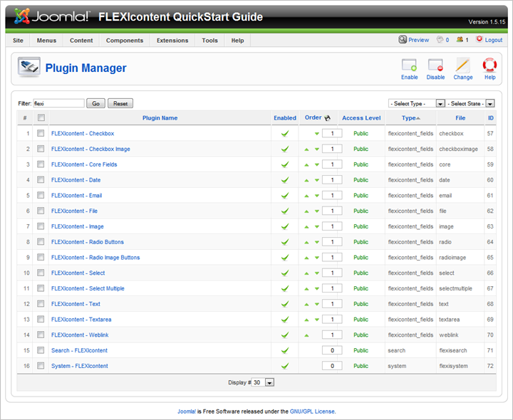Sort by the Enabled column header

(285, 118)
